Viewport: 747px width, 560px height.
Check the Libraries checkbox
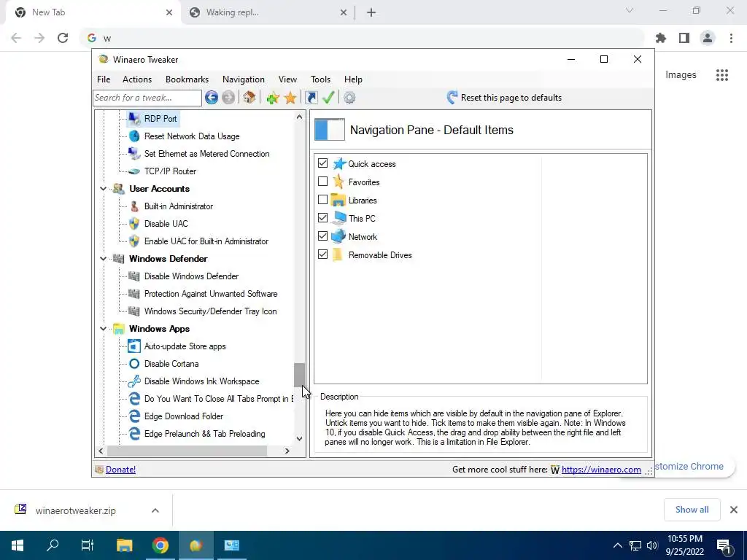coord(323,200)
